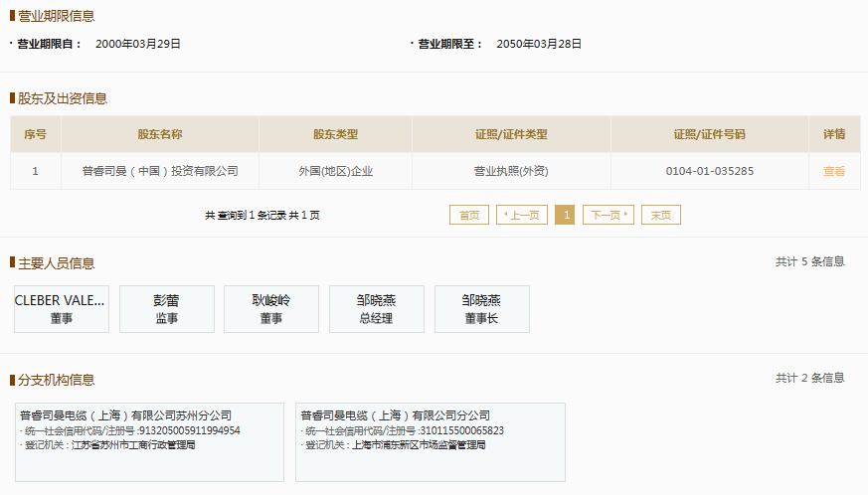Jump to last page with 末页 button
Screen dimensions: 868x495
point(661,215)
